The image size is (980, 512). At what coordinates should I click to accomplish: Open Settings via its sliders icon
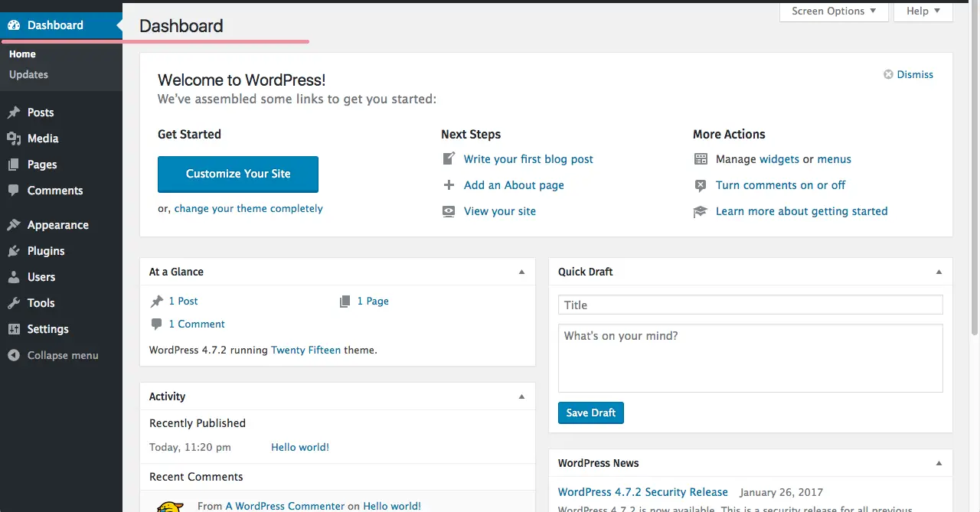pyautogui.click(x=14, y=329)
